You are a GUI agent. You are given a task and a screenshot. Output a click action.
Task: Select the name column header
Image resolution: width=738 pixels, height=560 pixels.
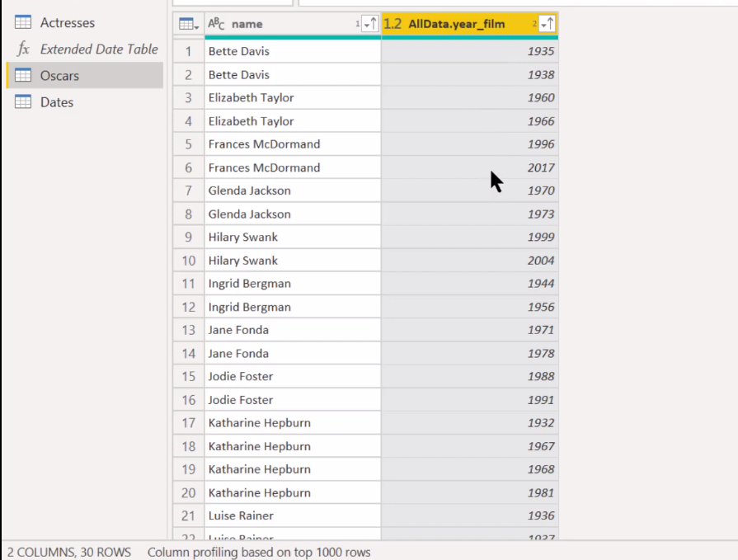point(293,24)
